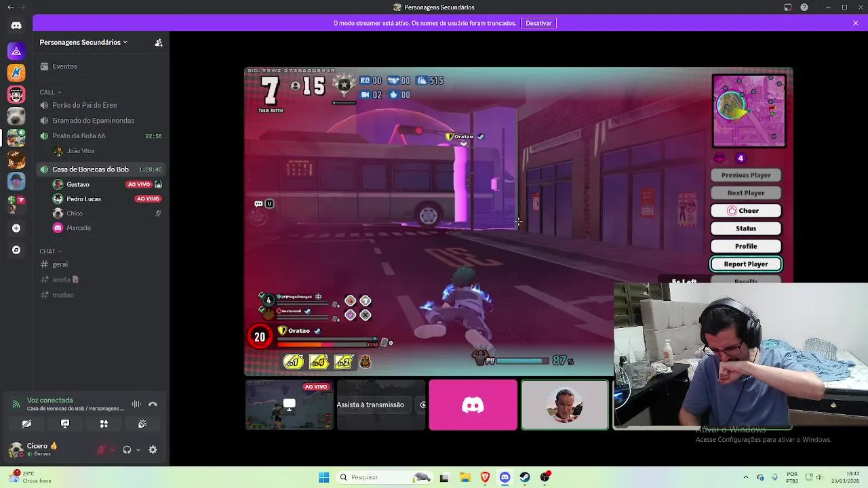Show hidden system tray icons chevron
This screenshot has height=488, width=868.
(x=746, y=477)
